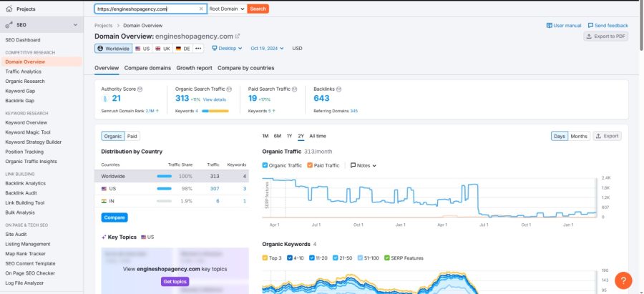This screenshot has height=294, width=644.
Task: Toggle SERP Features checkbox
Action: pos(387,258)
